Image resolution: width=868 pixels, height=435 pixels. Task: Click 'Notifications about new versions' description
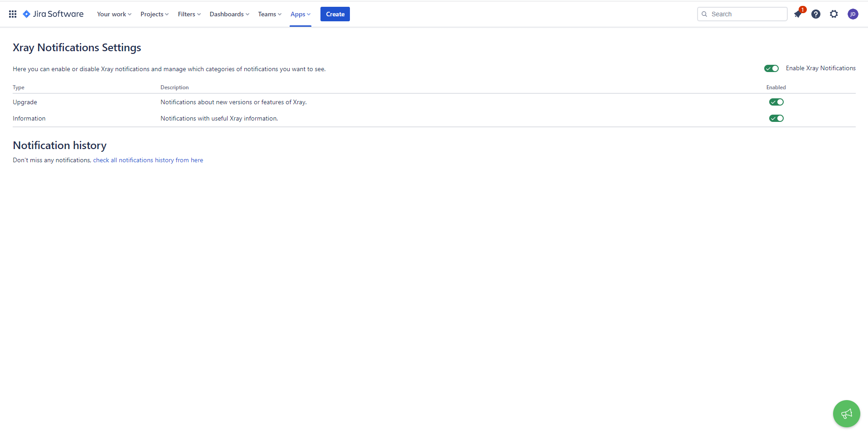pos(233,102)
